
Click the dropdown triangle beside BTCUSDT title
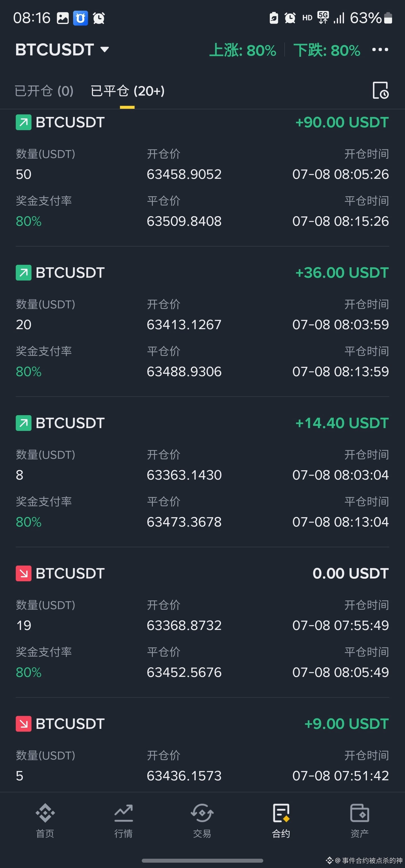pos(105,50)
